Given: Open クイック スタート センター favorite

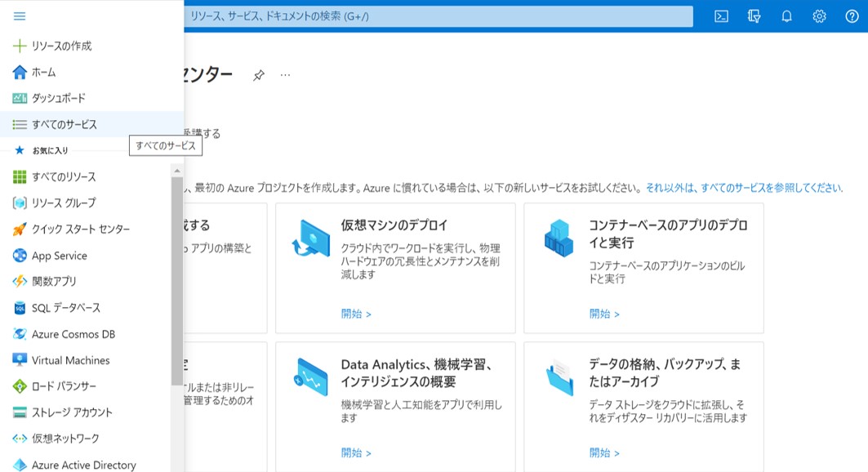Looking at the screenshot, I should tap(81, 229).
